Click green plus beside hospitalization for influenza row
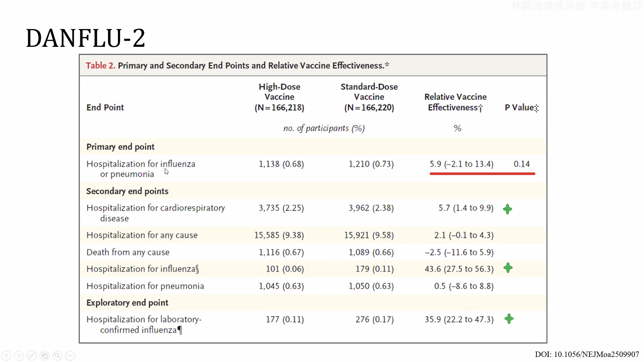This screenshot has height=362, width=644. click(508, 268)
